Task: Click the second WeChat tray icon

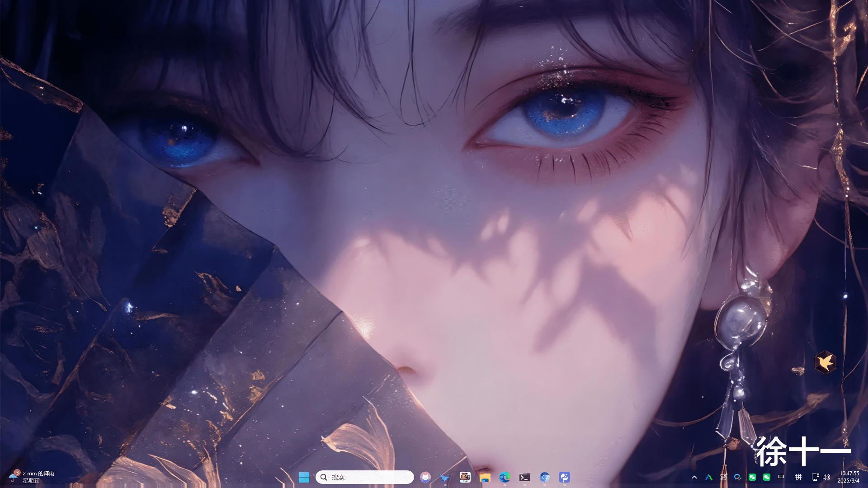Action: coord(767,477)
